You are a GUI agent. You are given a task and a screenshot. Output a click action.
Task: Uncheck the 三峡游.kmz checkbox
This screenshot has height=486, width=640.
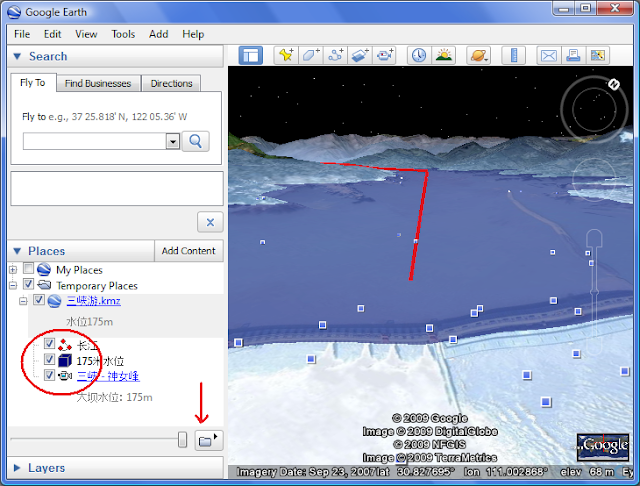click(x=39, y=300)
